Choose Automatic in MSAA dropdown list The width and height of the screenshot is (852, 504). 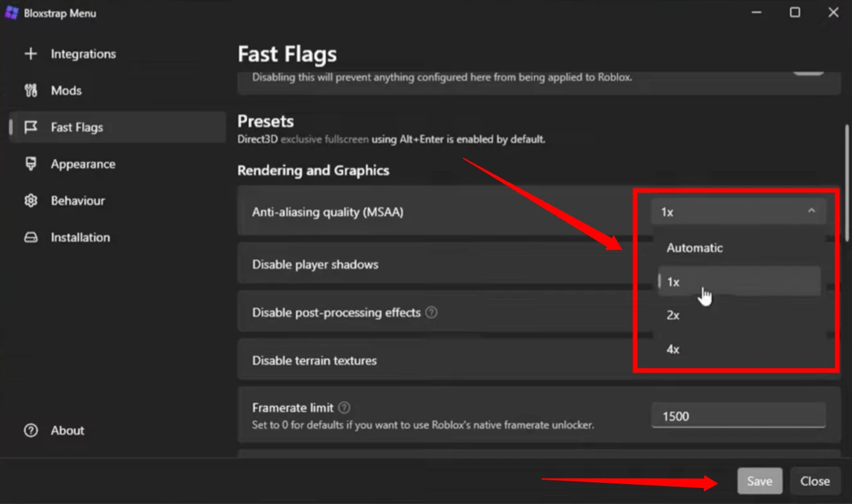coord(739,248)
